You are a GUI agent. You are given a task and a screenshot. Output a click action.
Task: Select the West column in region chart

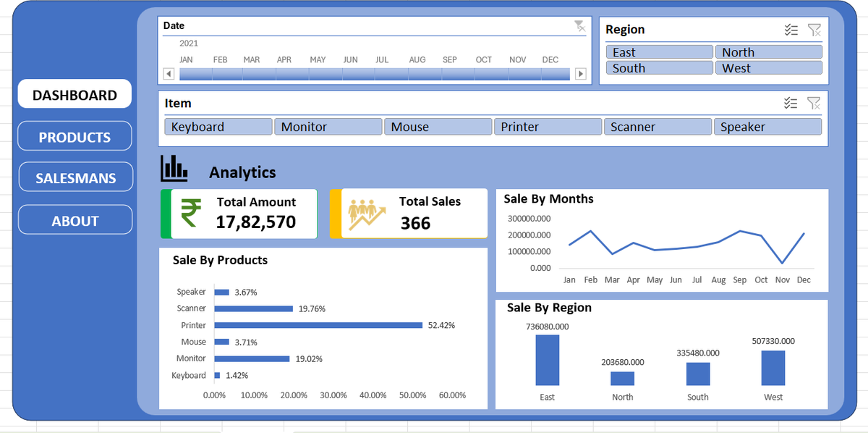coord(773,368)
